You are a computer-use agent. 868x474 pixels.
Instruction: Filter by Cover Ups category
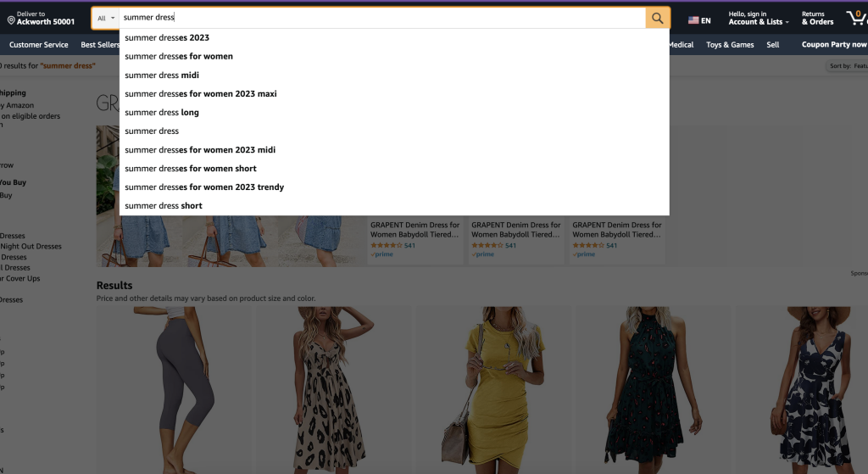tap(20, 278)
